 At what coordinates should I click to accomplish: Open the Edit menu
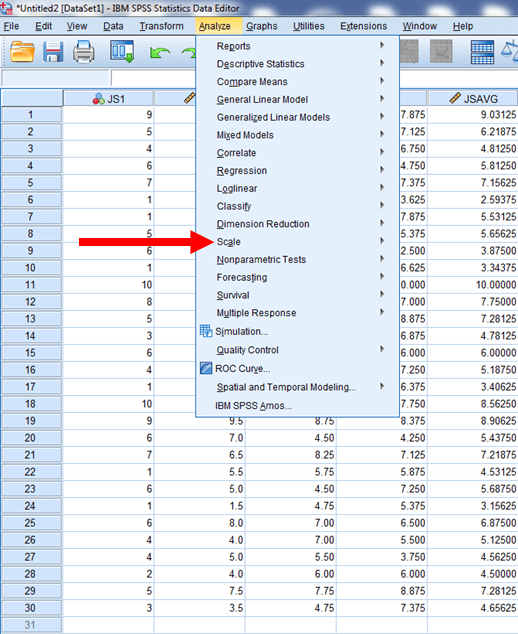(x=43, y=26)
